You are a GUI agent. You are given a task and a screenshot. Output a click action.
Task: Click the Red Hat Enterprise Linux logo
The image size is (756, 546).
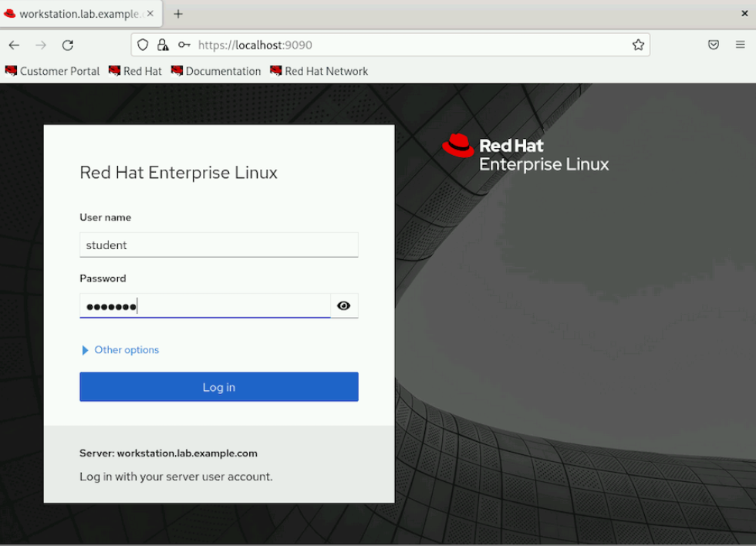click(x=525, y=153)
